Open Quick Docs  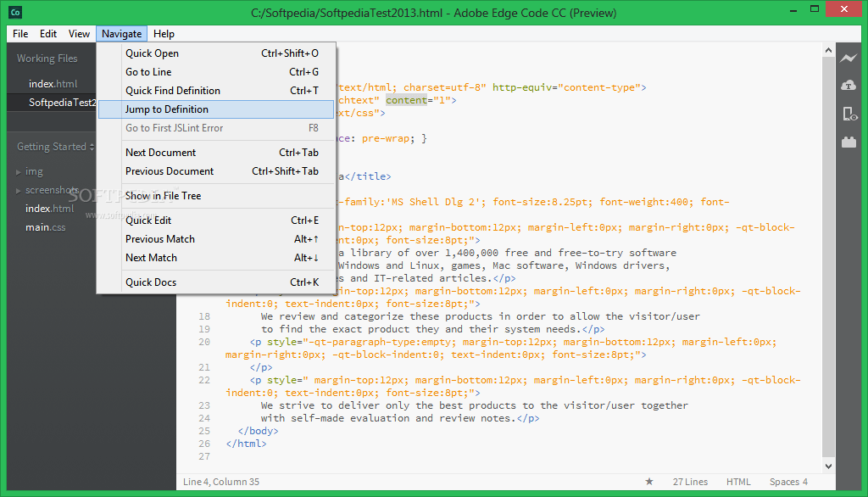pyautogui.click(x=216, y=282)
